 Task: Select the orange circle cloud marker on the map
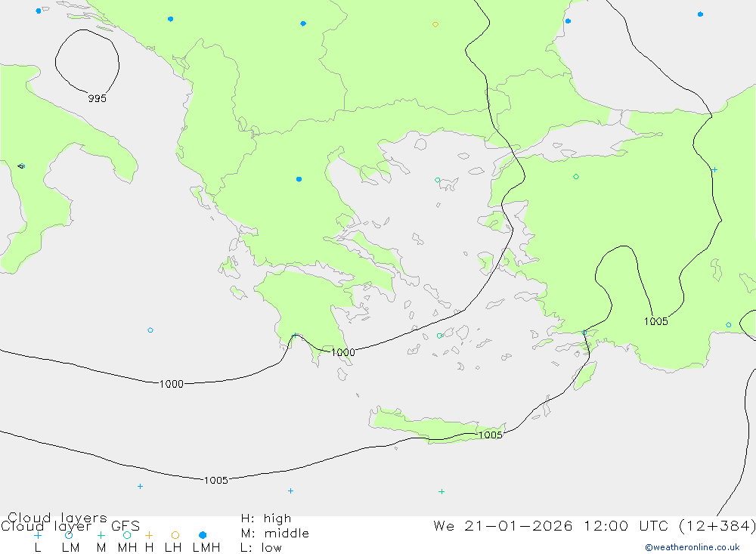(435, 24)
